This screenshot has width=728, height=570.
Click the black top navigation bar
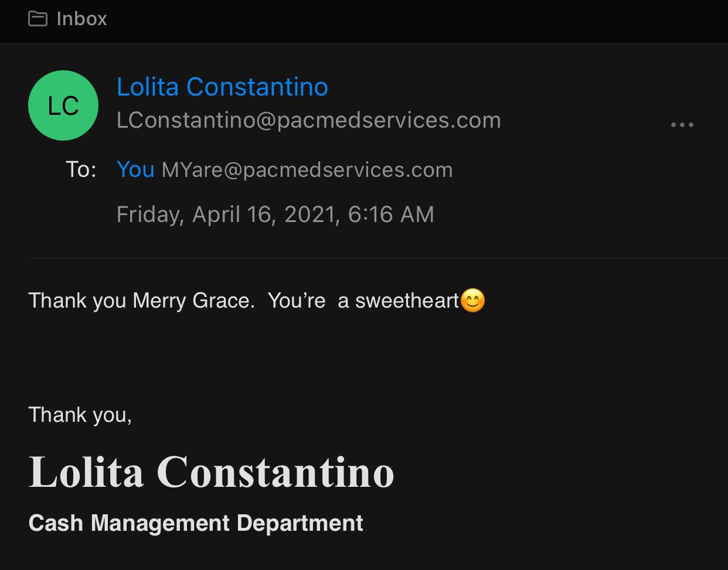(410, 21)
